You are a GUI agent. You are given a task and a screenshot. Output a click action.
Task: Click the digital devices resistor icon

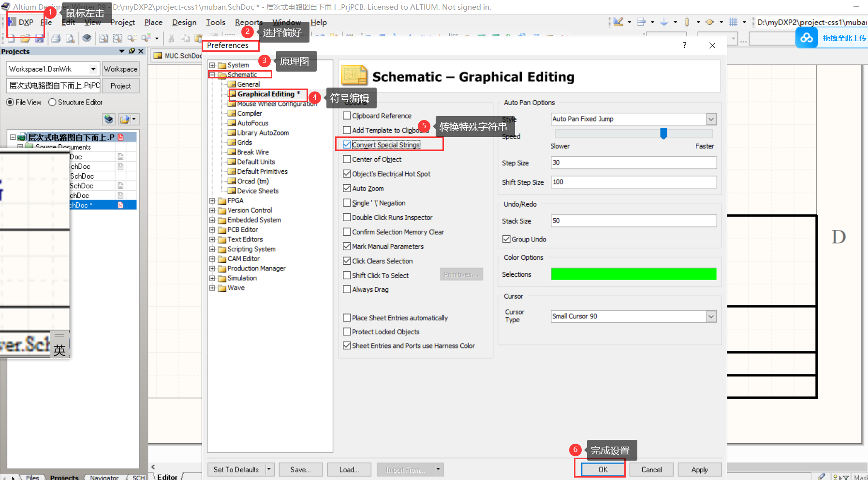(x=687, y=22)
